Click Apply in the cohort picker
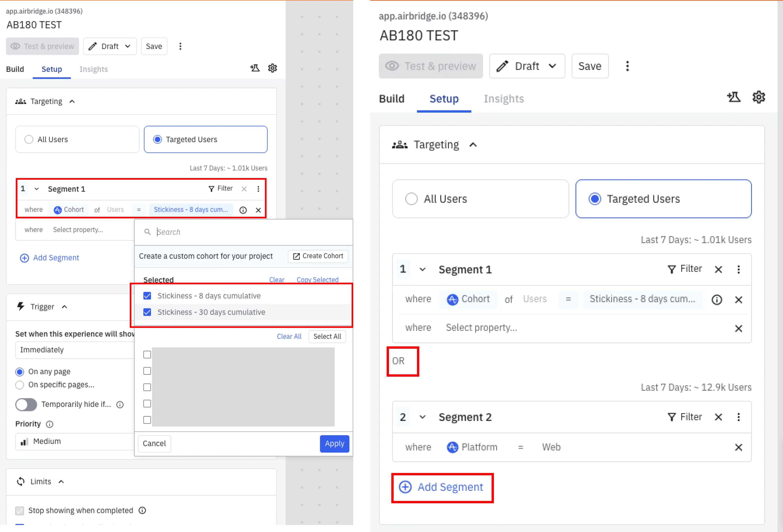Viewport: 783px width, 532px height. (334, 444)
